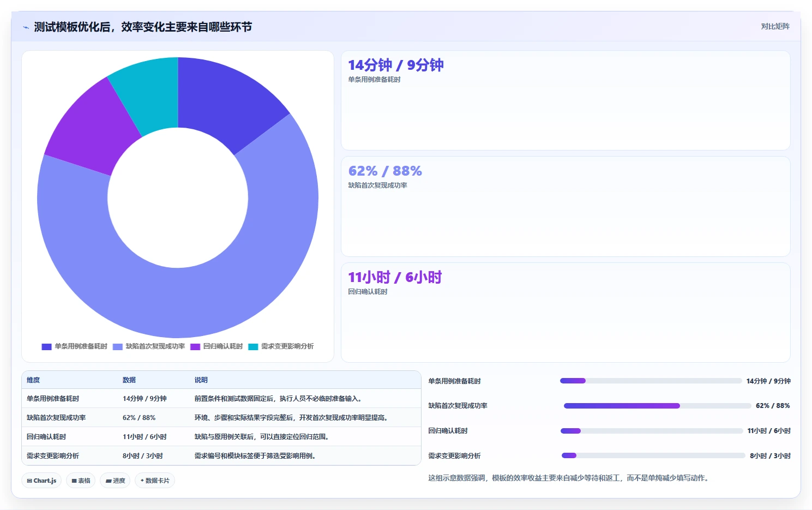812x510 pixels.
Task: Click the 维度 column header
Action: (33, 380)
